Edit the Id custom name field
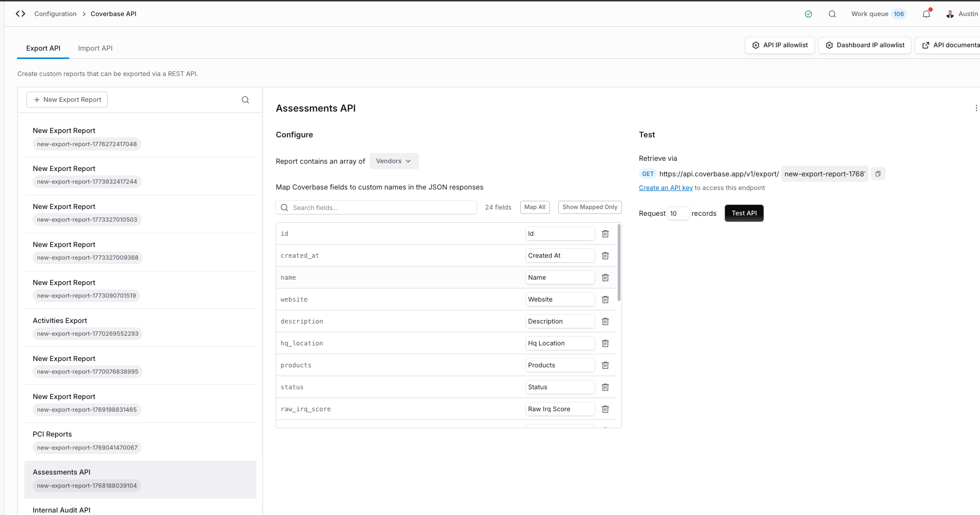 coord(560,234)
